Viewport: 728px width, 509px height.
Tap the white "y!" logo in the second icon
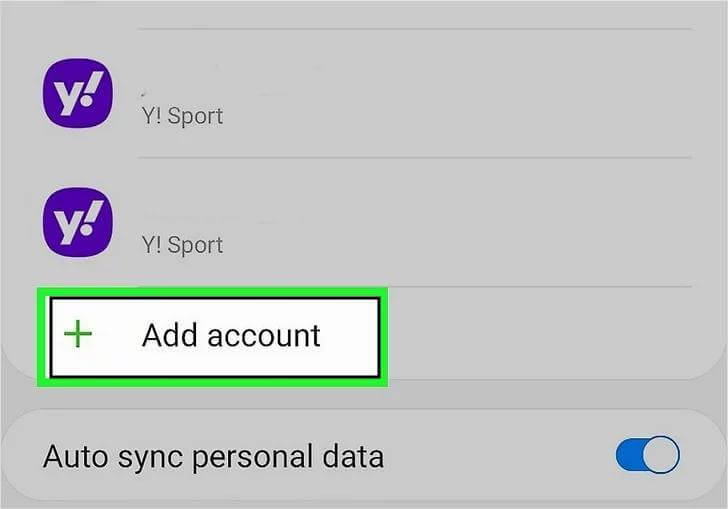coord(78,221)
